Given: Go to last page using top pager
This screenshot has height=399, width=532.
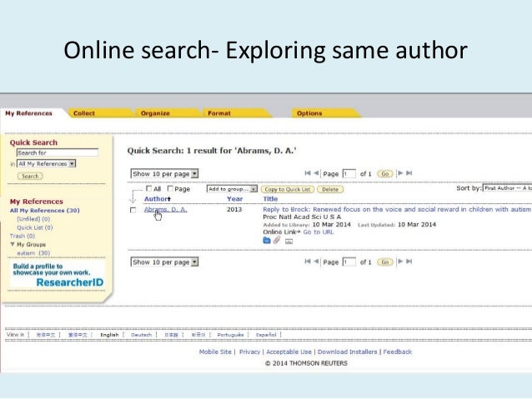Looking at the screenshot, I should 409,173.
